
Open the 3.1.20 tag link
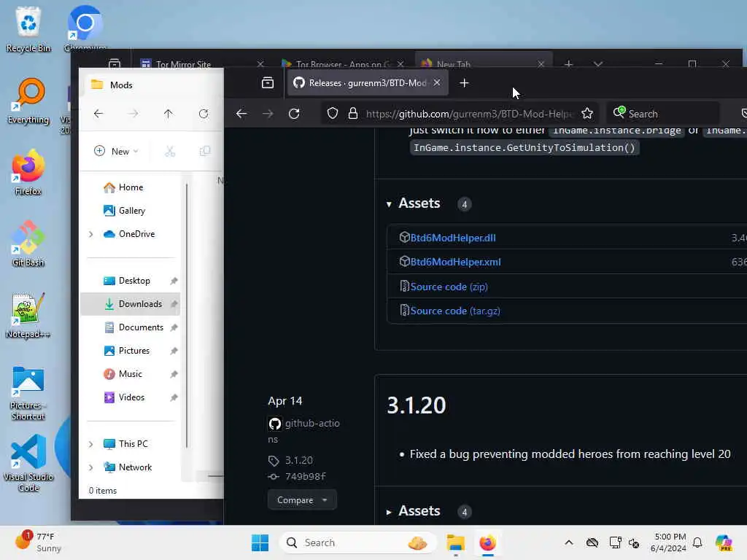point(298,461)
